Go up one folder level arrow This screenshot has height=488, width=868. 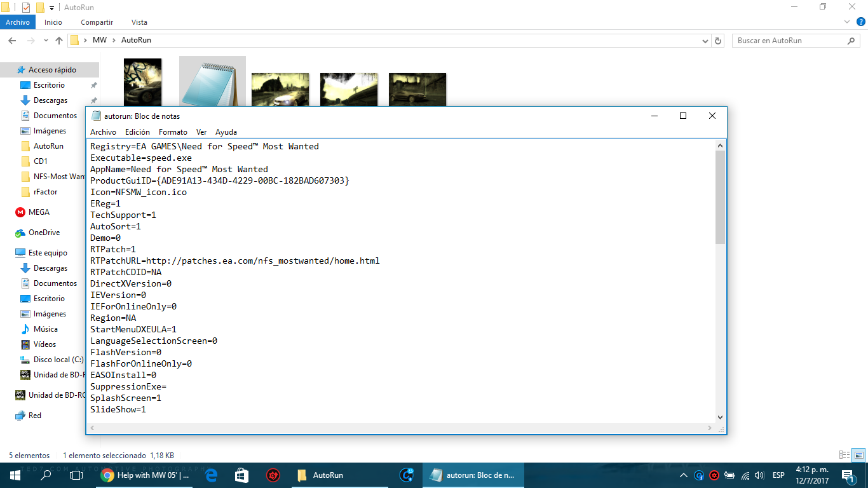pos(59,41)
